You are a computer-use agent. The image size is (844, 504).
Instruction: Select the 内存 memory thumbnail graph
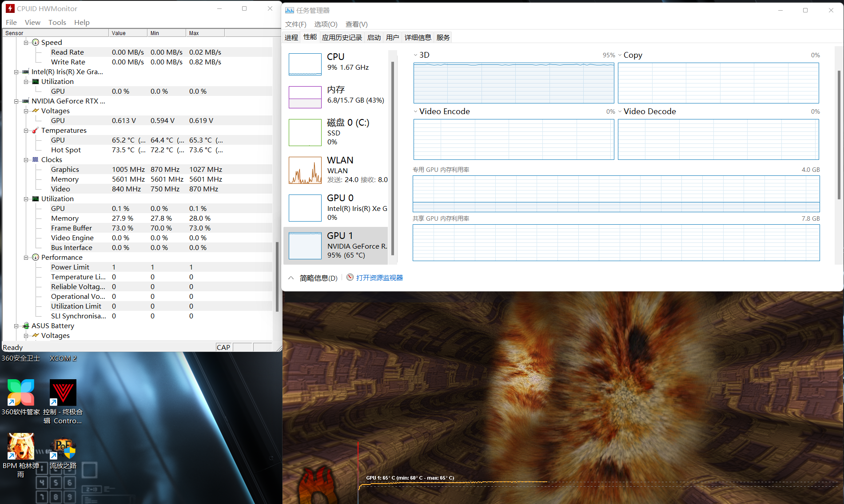305,97
